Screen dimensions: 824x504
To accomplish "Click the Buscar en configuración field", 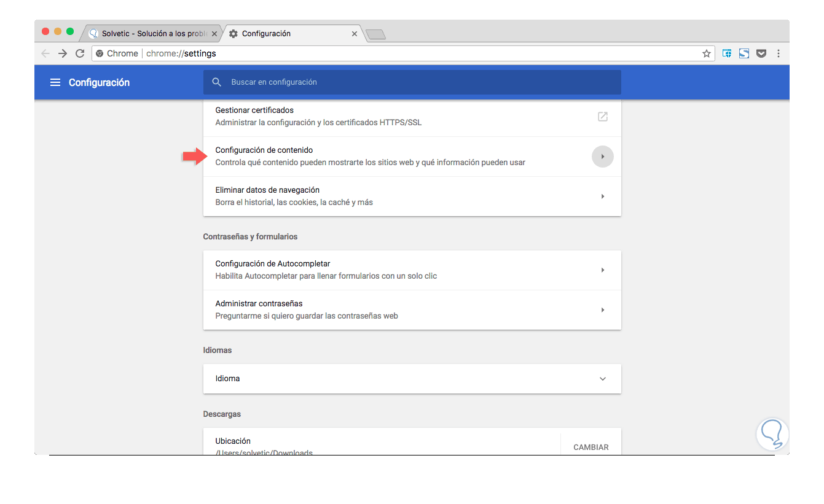I will click(x=412, y=82).
